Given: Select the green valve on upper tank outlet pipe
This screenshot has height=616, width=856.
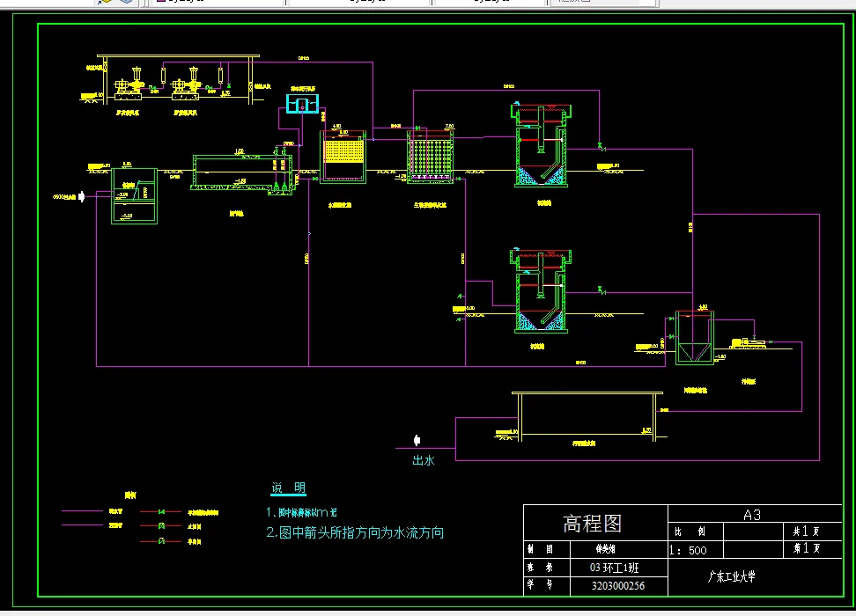Looking at the screenshot, I should click(601, 146).
